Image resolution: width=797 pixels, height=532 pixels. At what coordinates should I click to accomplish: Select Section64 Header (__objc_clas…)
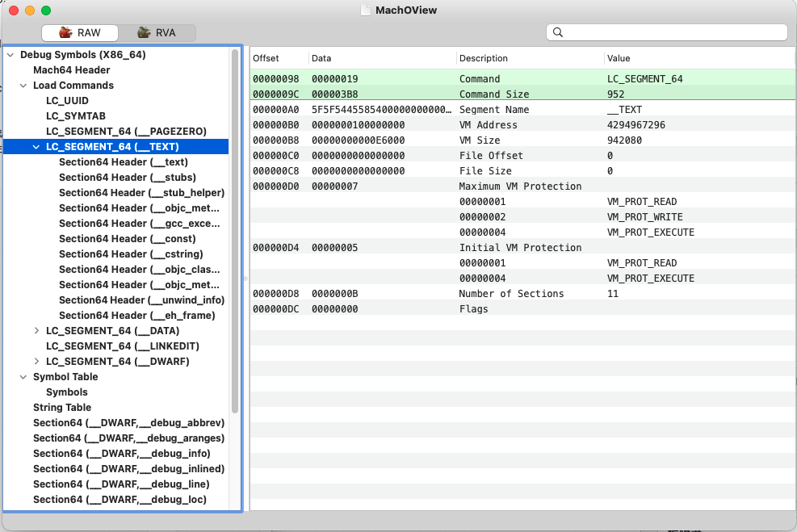point(139,270)
